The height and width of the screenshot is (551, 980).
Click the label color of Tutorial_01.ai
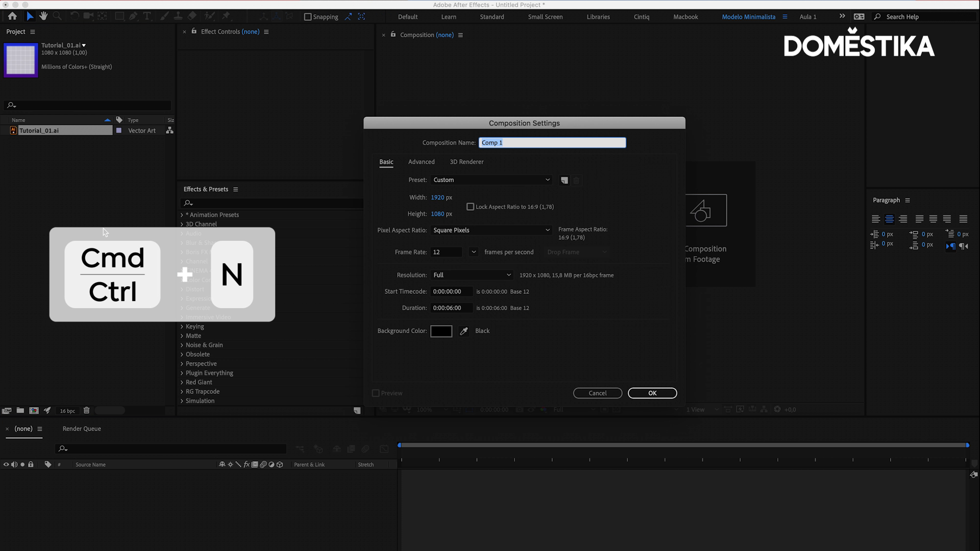(119, 131)
